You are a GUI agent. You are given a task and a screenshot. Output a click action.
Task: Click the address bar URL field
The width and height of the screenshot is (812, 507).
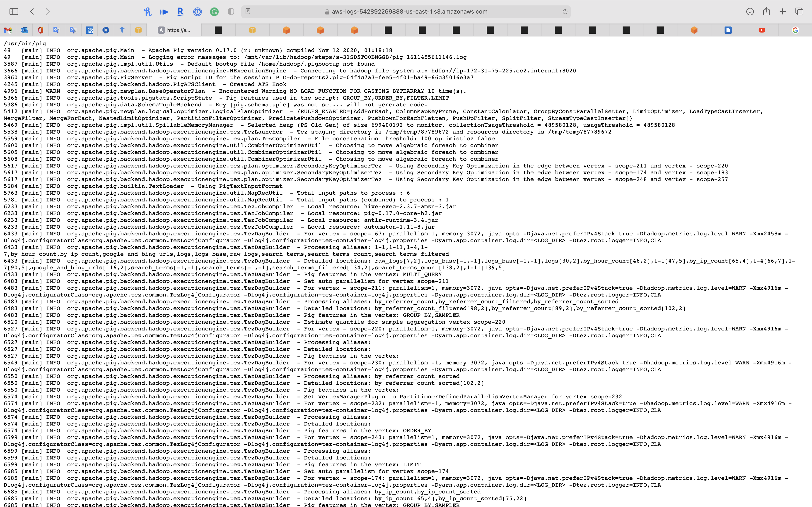pos(409,12)
